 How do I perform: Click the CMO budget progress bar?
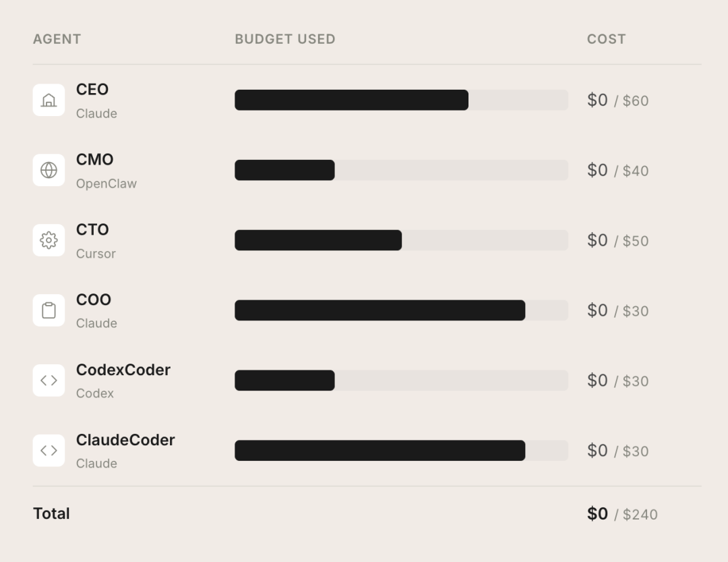click(401, 170)
